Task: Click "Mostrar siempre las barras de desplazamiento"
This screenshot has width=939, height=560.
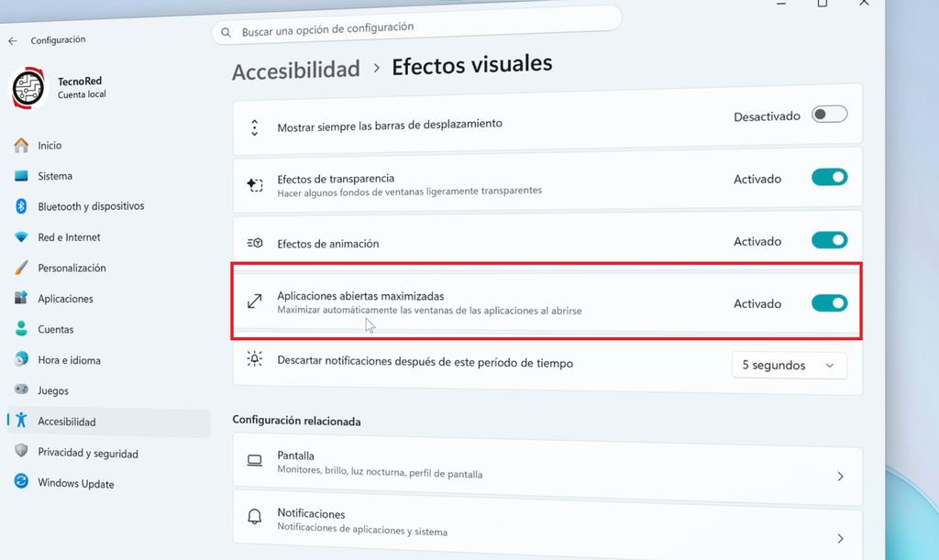Action: (x=390, y=125)
